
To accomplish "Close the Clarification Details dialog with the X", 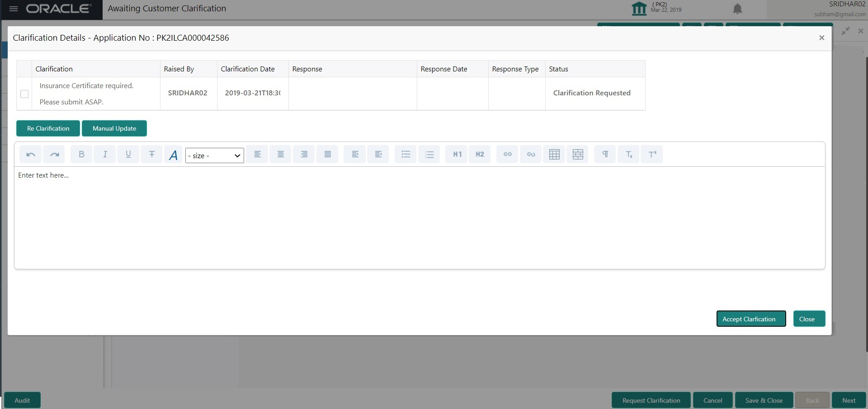I will click(822, 38).
